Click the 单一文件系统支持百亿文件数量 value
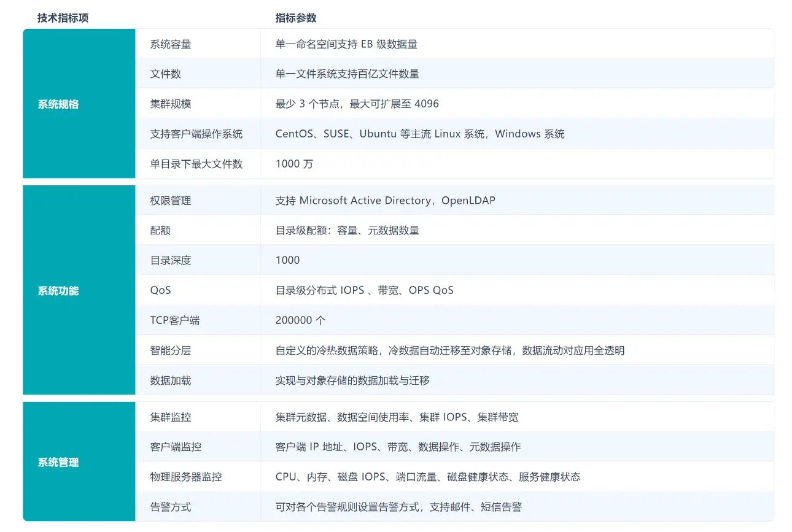Image resolution: width=792 pixels, height=532 pixels. (x=347, y=74)
